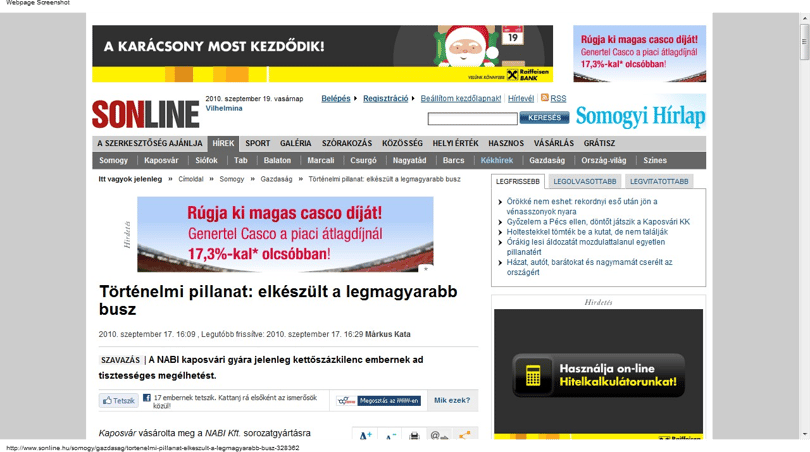Click Beállítom kezdőlapnak link
The height and width of the screenshot is (452, 810).
(x=461, y=99)
